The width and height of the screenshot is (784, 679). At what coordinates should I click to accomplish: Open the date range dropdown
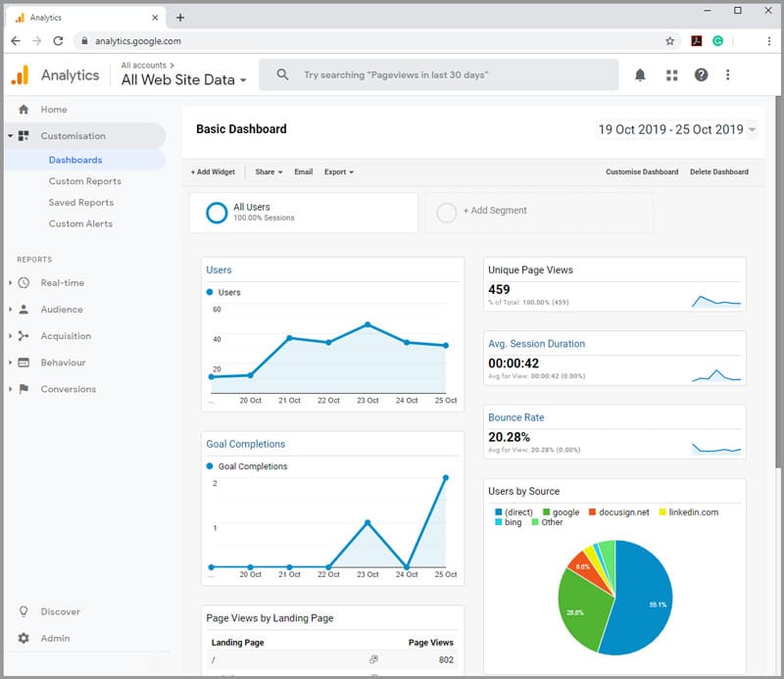coord(676,129)
